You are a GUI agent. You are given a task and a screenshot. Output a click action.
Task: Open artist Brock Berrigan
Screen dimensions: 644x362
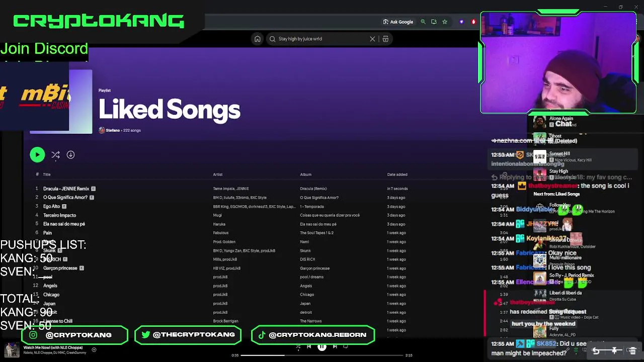pos(225,321)
